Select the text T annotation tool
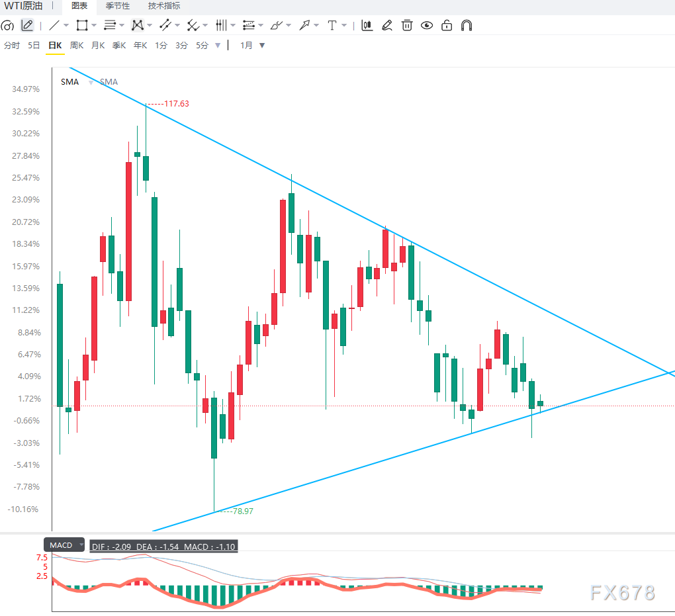This screenshot has height=616, width=675. [332, 25]
